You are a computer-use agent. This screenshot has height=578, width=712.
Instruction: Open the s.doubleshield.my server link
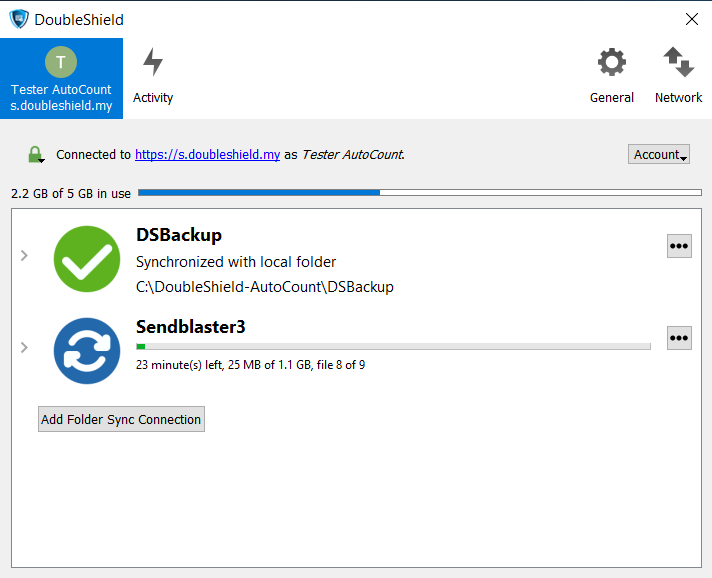point(208,155)
